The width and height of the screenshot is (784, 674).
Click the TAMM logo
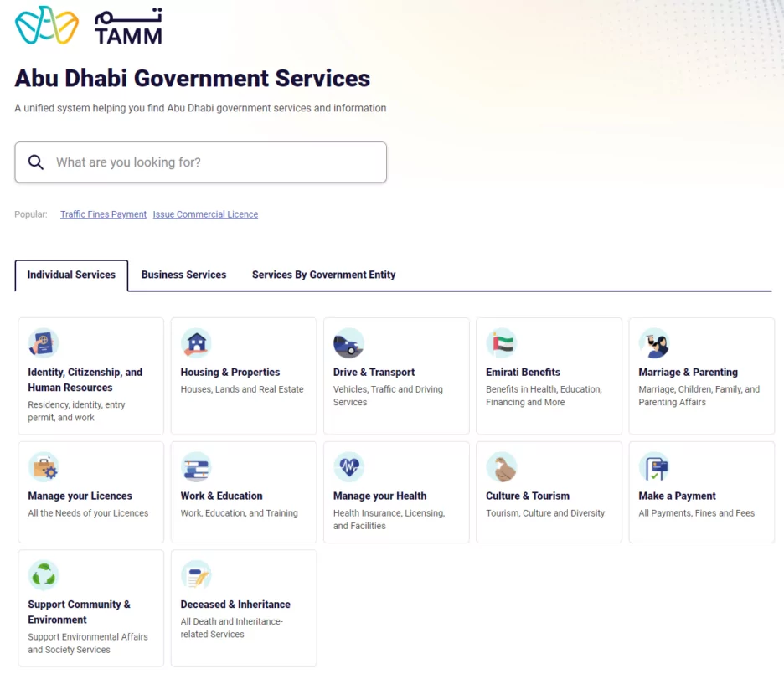click(88, 26)
